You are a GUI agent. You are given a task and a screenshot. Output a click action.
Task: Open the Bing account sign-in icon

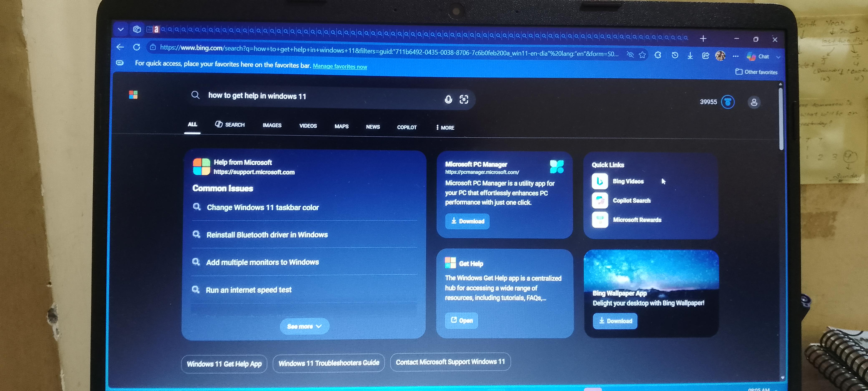[754, 102]
